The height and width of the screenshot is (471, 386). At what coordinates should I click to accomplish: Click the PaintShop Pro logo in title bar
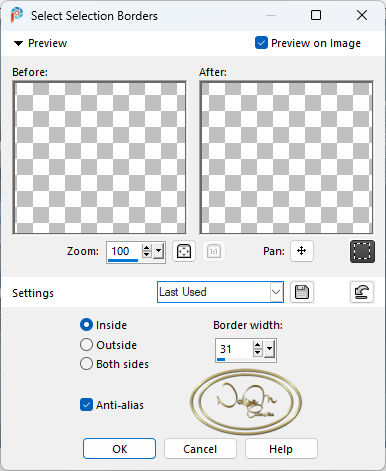(x=17, y=15)
